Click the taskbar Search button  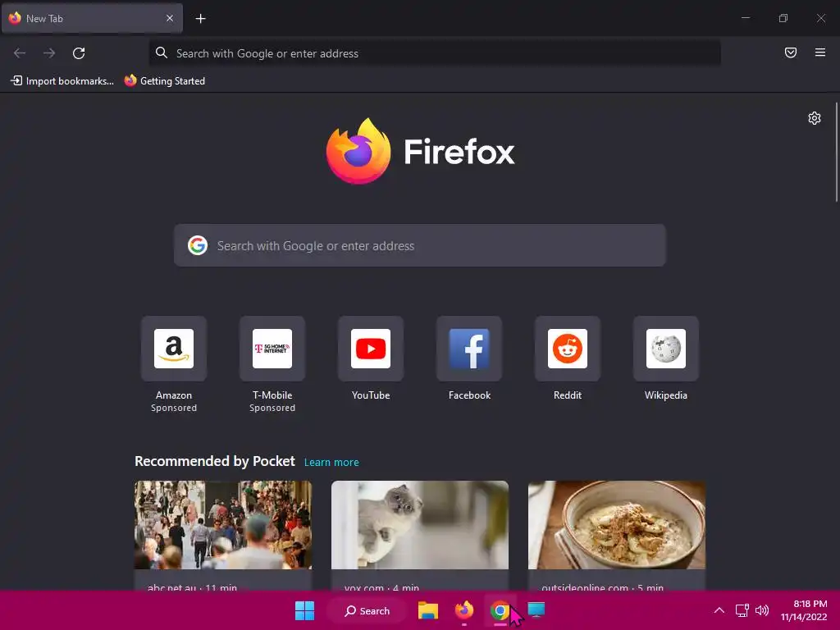click(x=367, y=610)
